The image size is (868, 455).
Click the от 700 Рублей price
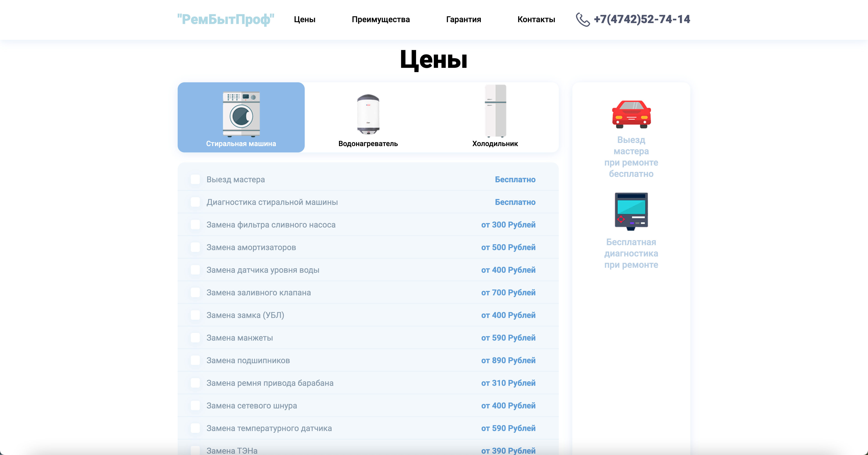(508, 293)
